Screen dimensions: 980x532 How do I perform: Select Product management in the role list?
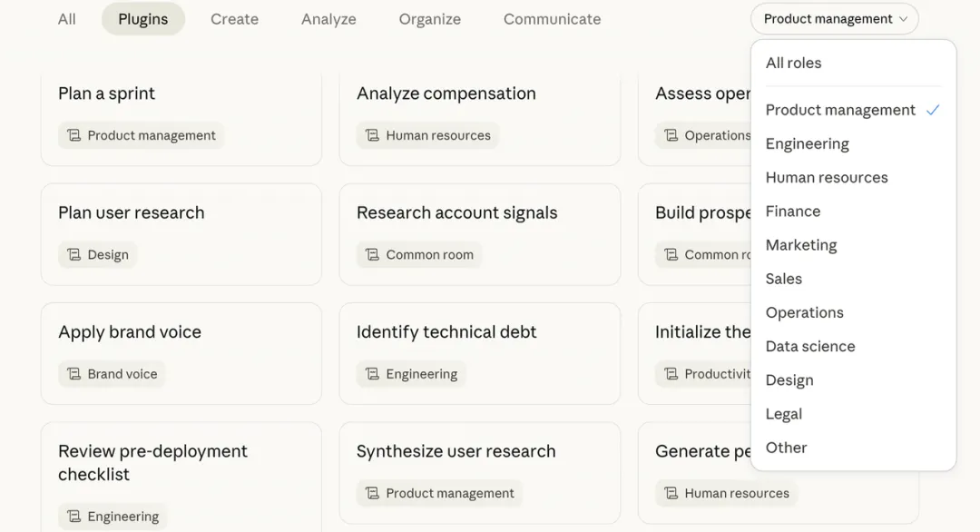click(853, 110)
